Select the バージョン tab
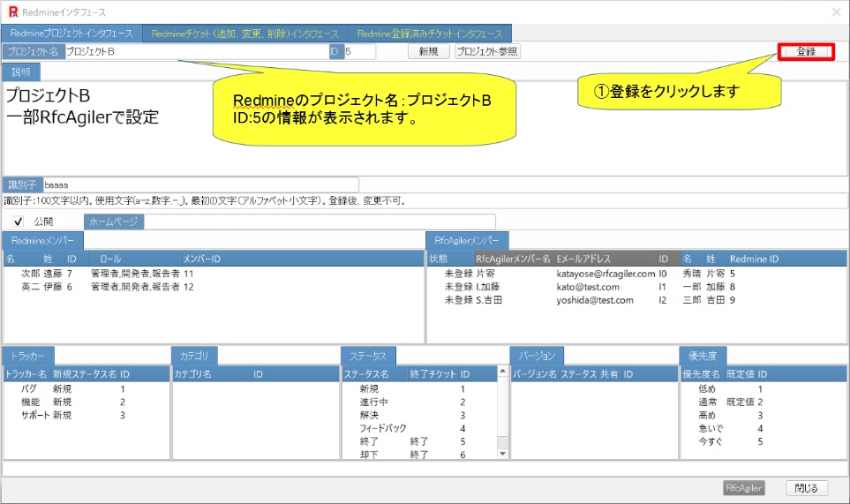Screen dimensions: 850x504 pos(537,356)
